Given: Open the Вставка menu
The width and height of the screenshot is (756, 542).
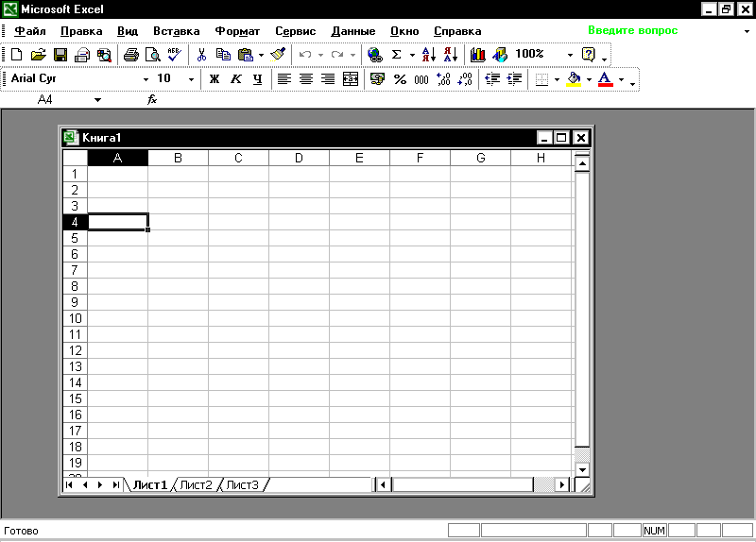Looking at the screenshot, I should 177,31.
